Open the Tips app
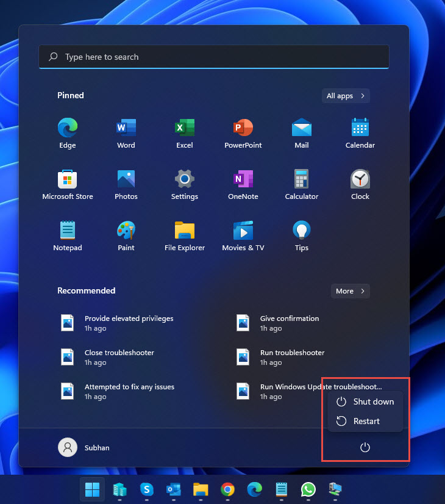 [302, 236]
